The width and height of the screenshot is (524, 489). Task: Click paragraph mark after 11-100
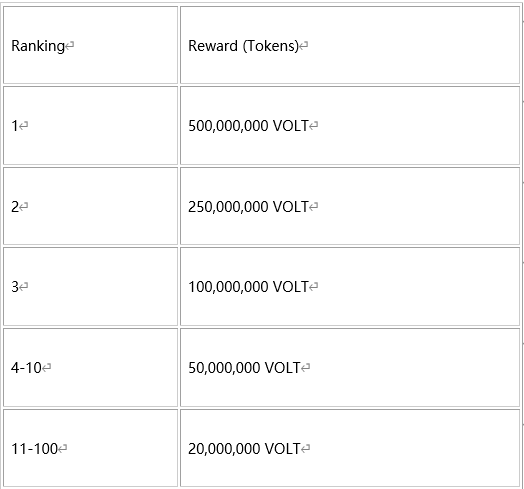[x=62, y=449]
